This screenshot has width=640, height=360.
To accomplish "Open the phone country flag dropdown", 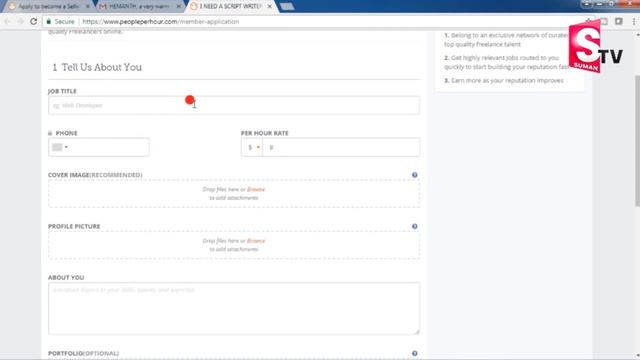I will 60,147.
